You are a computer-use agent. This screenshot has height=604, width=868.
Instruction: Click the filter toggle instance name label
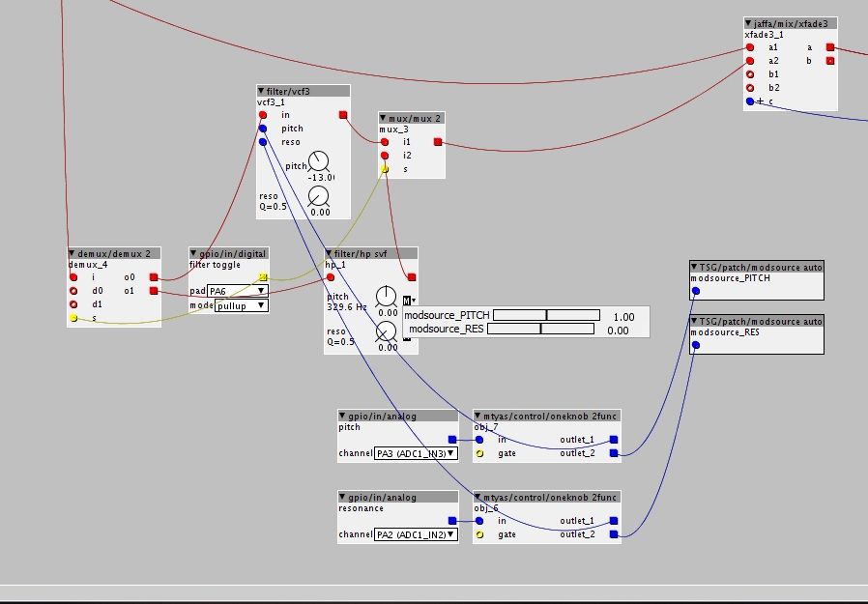pos(215,265)
